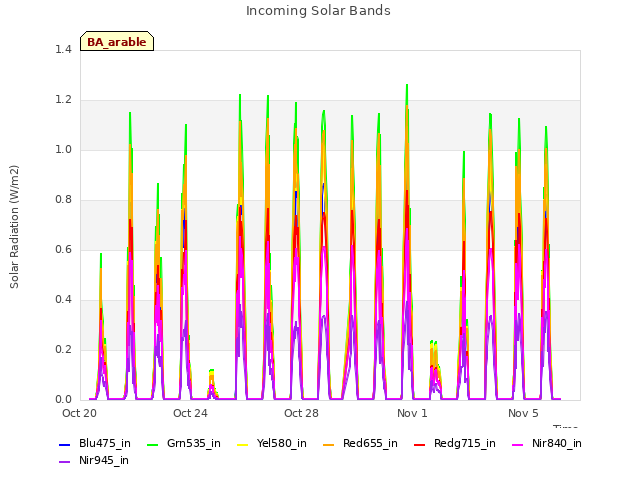Click the Oct 24 x-axis tick label
Image resolution: width=640 pixels, height=480 pixels.
coord(190,413)
